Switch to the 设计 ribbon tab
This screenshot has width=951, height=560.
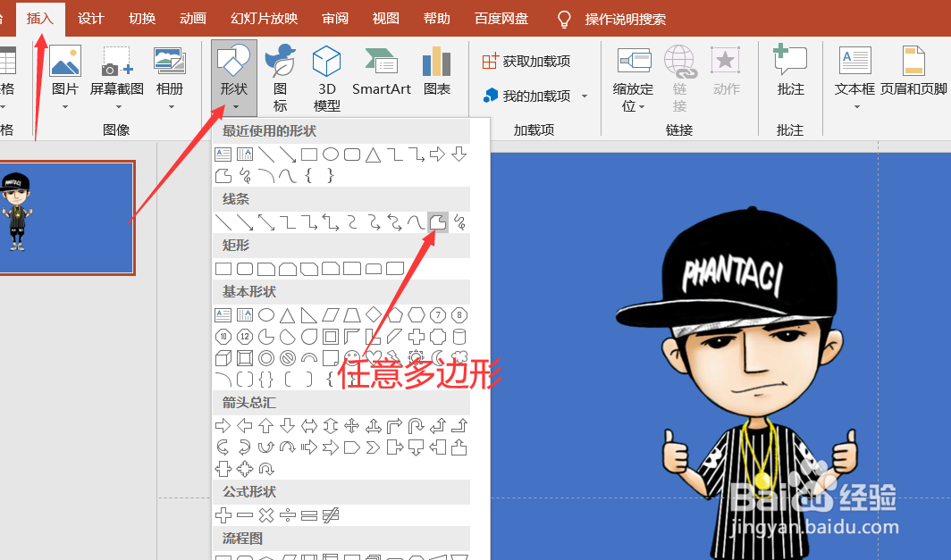point(91,18)
